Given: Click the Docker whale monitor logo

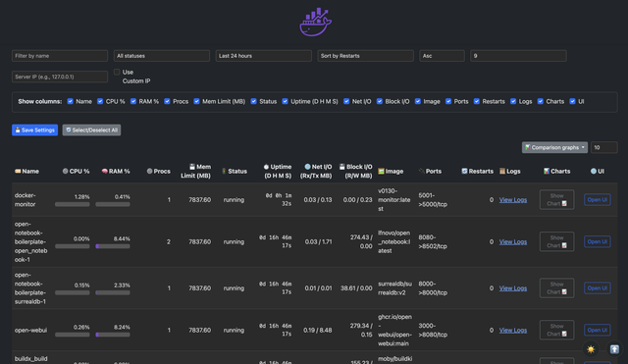Looking at the screenshot, I should pyautogui.click(x=316, y=22).
